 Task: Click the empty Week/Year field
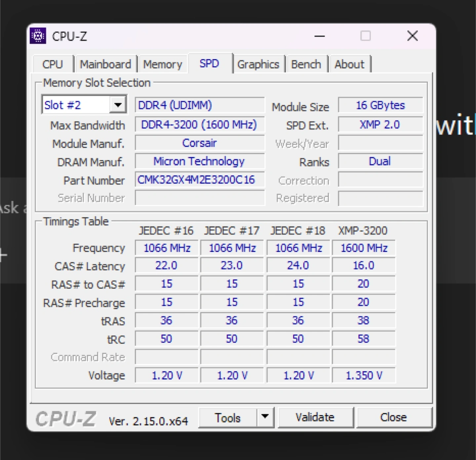coord(380,143)
